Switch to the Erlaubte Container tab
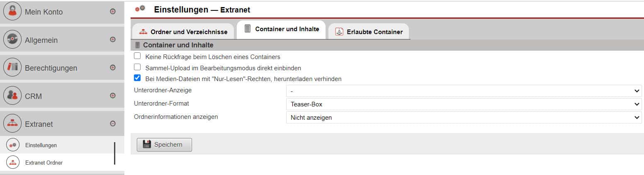 click(x=369, y=32)
